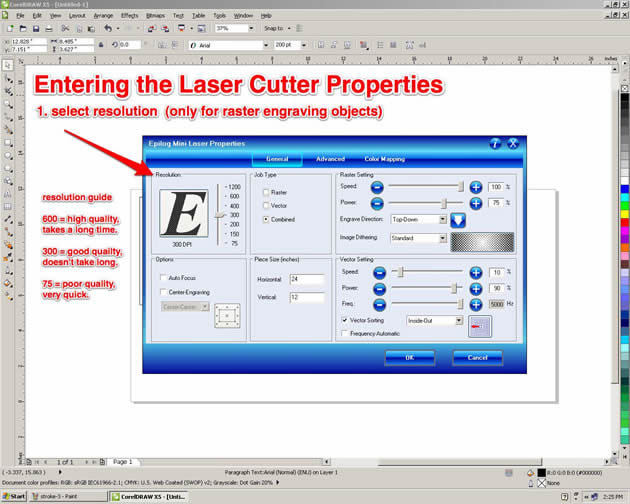630x504 pixels.
Task: Pick the red swatch in color palette
Action: pos(624,222)
